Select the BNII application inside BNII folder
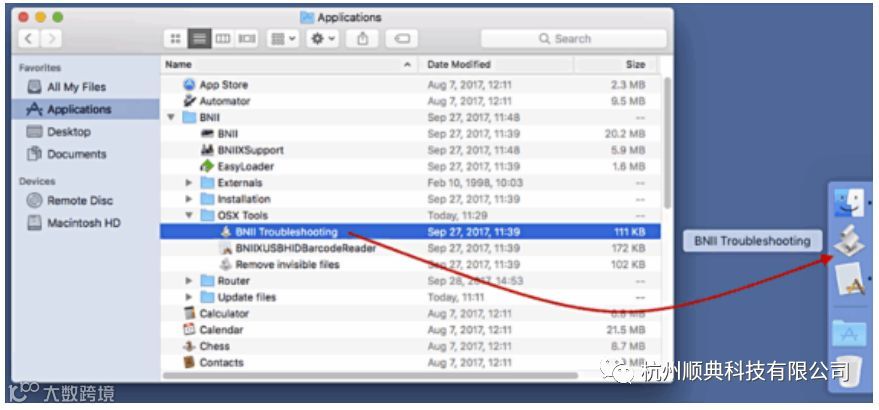This screenshot has height=410, width=879. pyautogui.click(x=208, y=134)
